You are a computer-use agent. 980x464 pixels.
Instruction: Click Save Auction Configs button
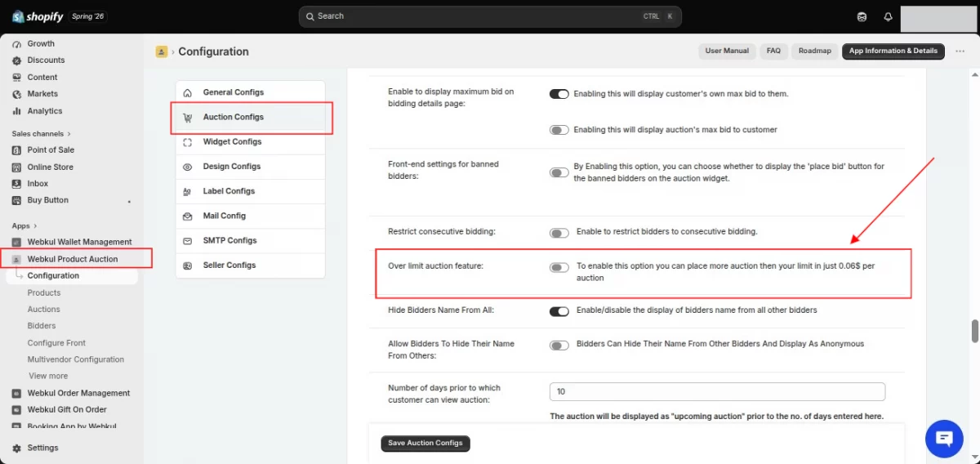[425, 444]
